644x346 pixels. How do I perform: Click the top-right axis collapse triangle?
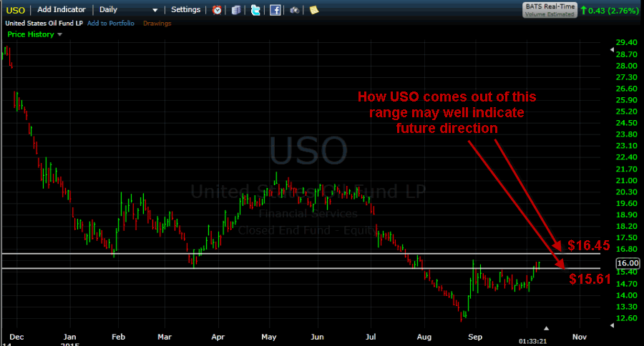(x=612, y=49)
